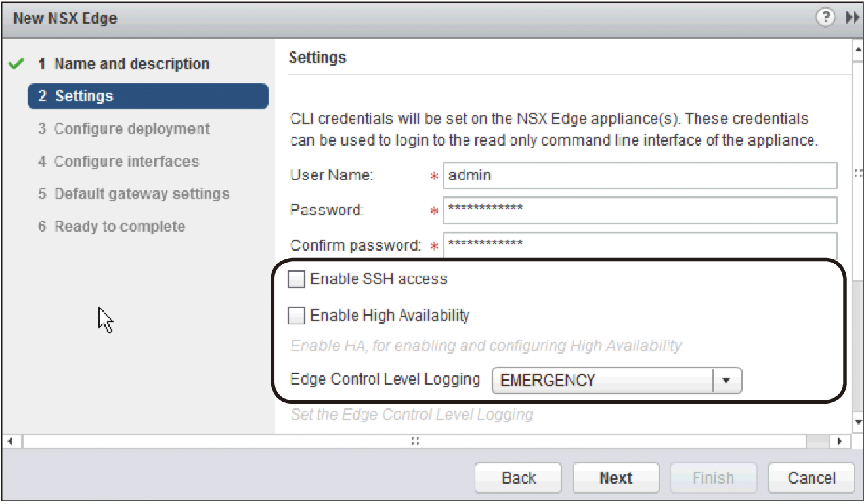The width and height of the screenshot is (866, 504).
Task: Click the green checkmark beside Name and description
Action: tap(17, 64)
